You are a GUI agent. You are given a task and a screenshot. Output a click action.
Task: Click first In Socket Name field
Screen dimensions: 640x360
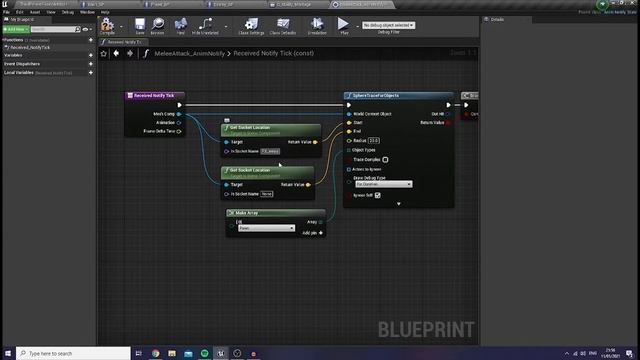coord(270,151)
